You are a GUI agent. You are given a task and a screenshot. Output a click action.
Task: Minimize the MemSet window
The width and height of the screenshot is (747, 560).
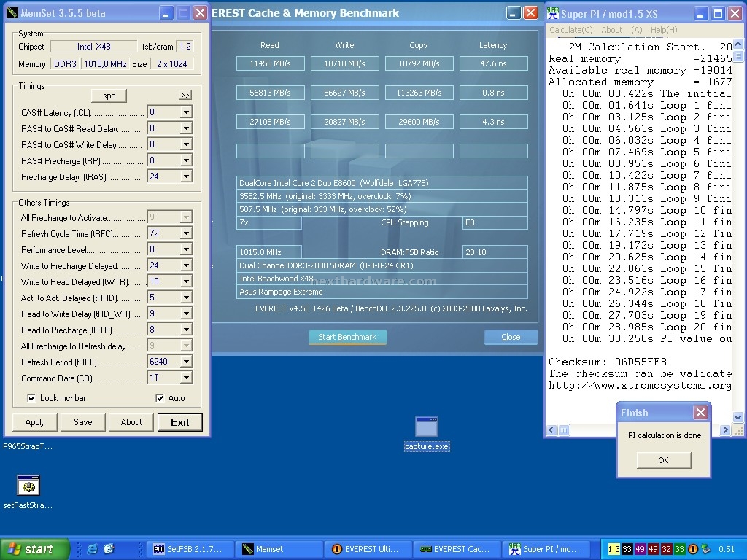click(x=166, y=13)
